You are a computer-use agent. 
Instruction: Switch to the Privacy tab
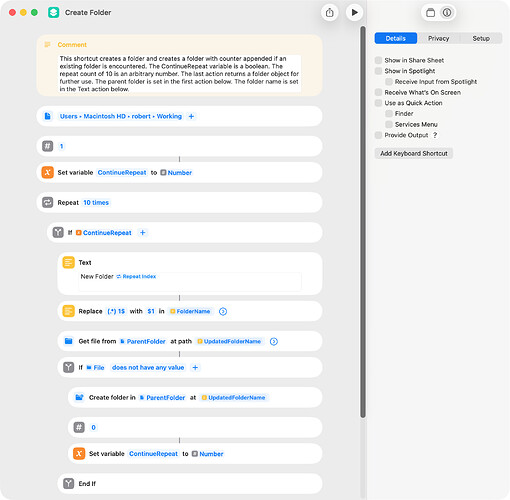[x=439, y=38]
